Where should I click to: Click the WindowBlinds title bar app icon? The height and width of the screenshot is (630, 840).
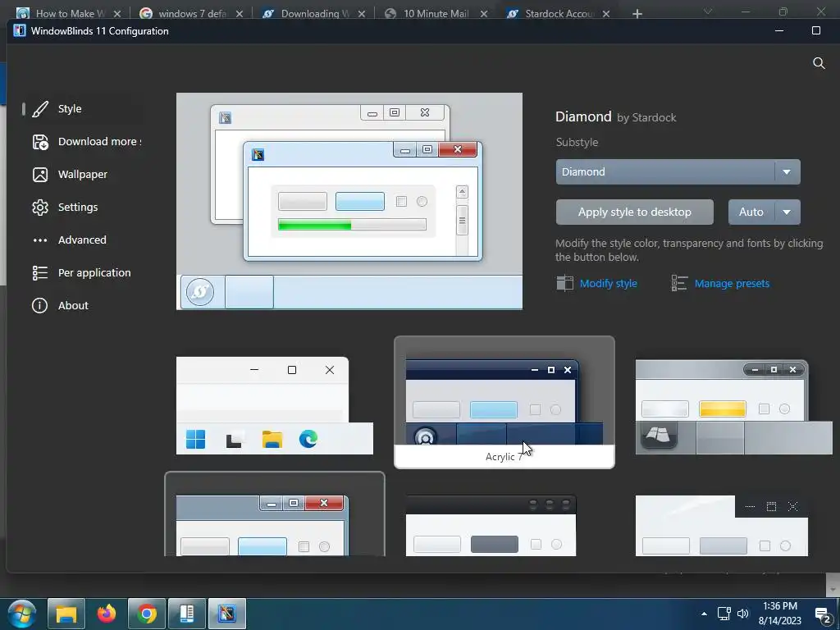[x=20, y=30]
